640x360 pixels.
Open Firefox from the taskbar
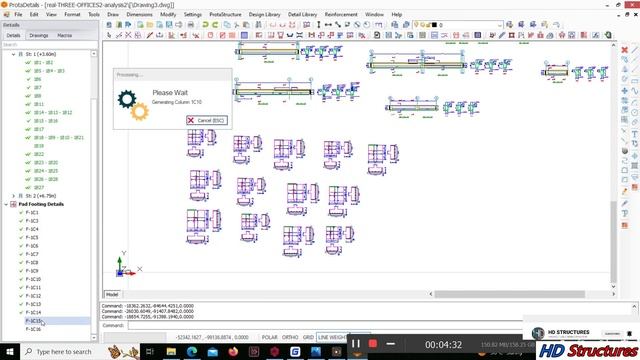tap(233, 351)
